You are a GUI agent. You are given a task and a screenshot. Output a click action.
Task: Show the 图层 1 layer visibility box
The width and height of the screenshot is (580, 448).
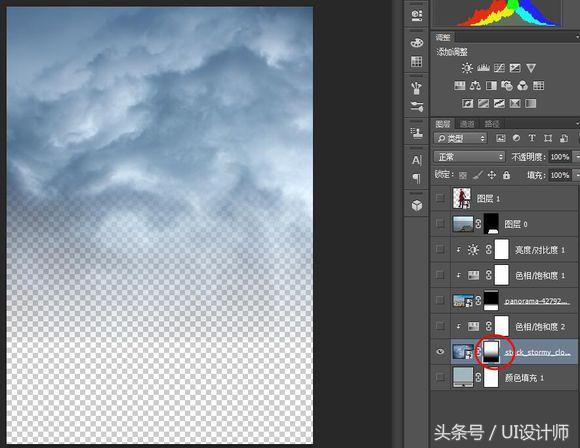(440, 198)
